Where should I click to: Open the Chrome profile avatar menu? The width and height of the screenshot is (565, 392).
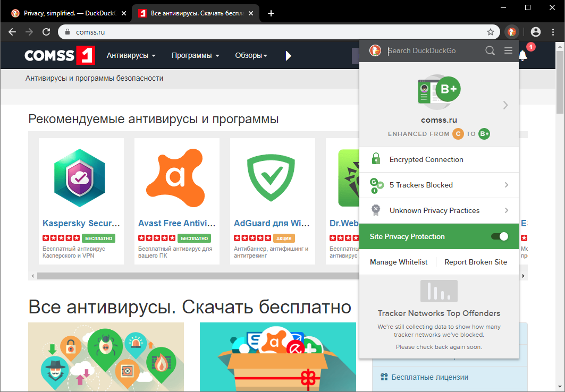click(x=536, y=32)
